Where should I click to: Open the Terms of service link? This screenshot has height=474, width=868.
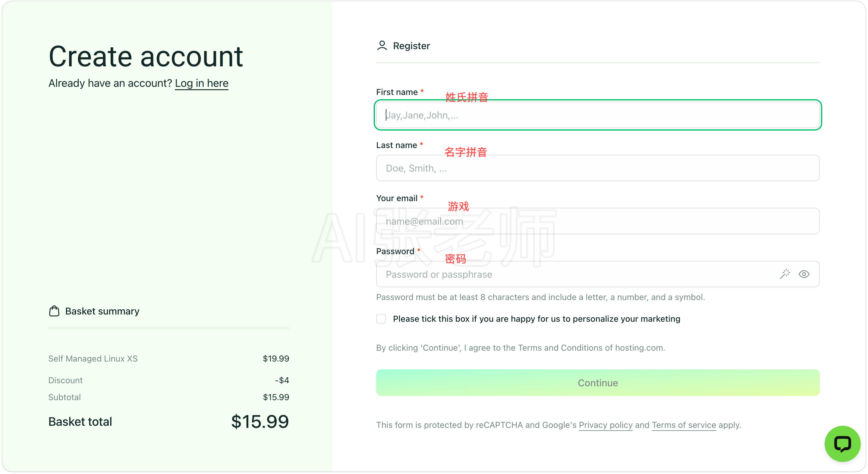(684, 425)
